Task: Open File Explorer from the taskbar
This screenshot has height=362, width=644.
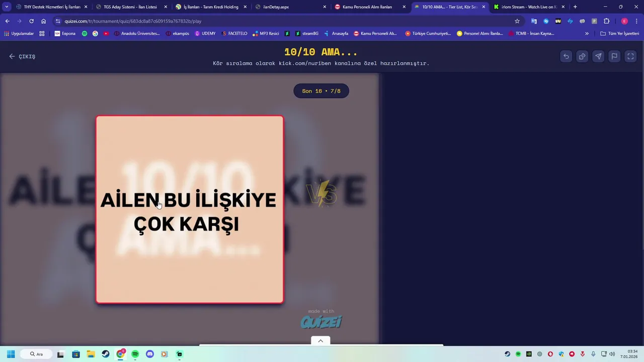Action: tap(91, 354)
